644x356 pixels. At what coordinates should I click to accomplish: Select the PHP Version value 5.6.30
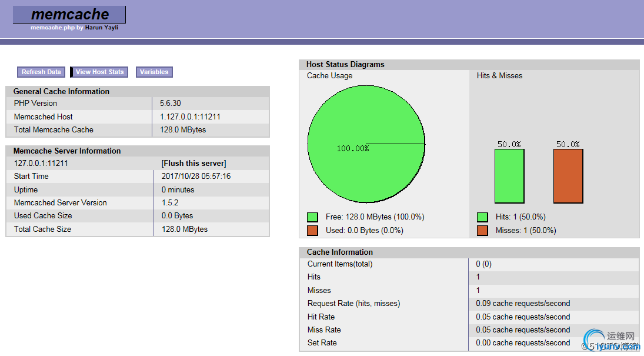click(x=171, y=103)
